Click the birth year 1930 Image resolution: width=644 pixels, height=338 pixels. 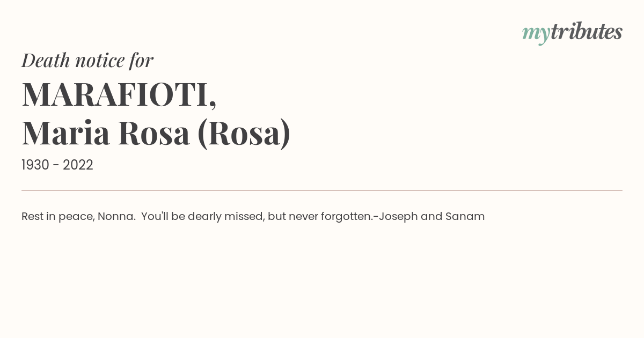[35, 165]
